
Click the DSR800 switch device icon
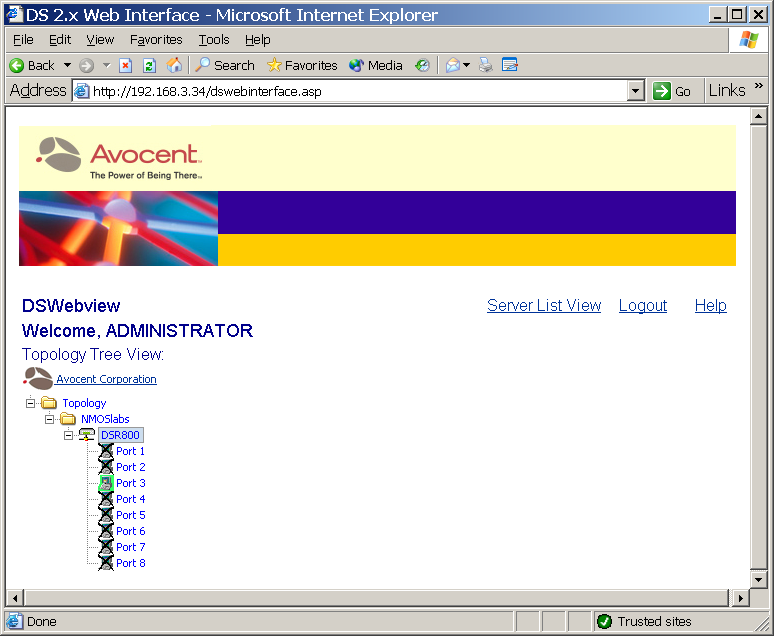[x=87, y=435]
